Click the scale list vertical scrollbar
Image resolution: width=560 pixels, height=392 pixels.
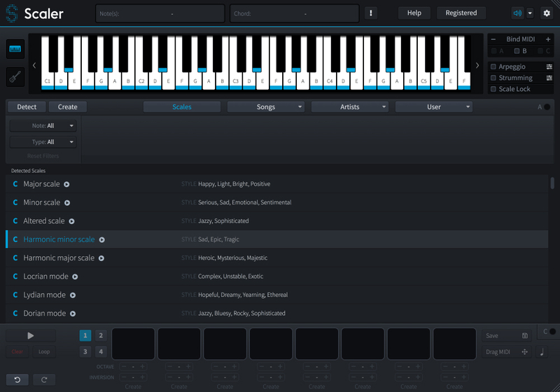[552, 183]
